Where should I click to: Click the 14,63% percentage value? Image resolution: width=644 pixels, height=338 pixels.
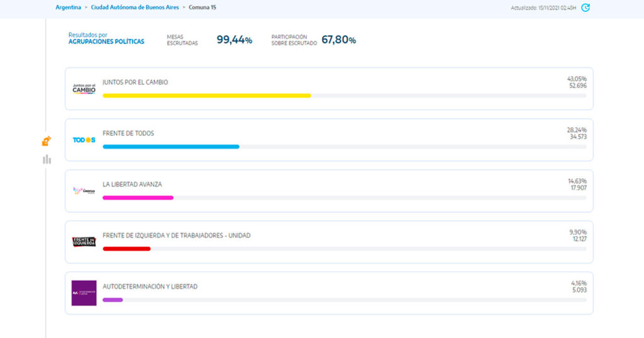tap(577, 181)
